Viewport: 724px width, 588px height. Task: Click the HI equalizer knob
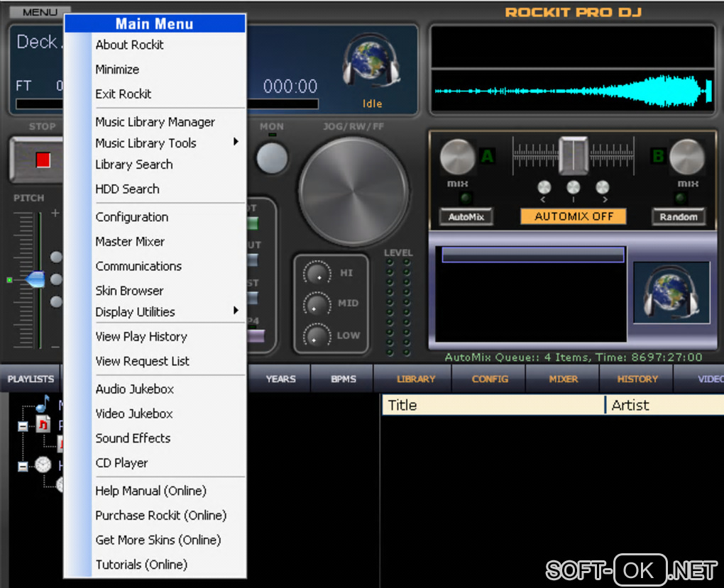(317, 273)
